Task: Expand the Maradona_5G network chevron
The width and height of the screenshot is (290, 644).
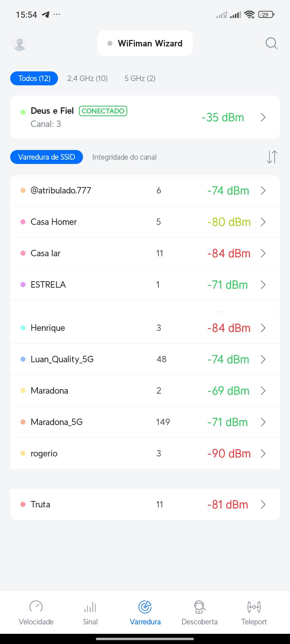Action: click(263, 422)
